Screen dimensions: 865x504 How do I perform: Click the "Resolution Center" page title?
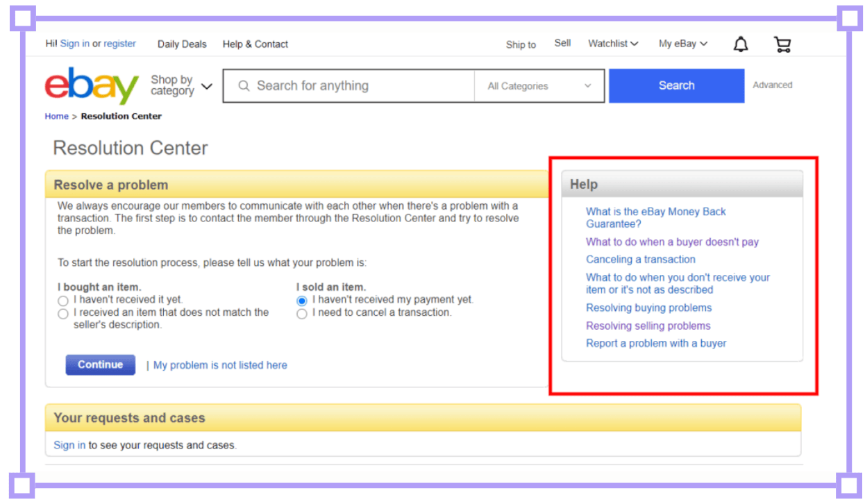click(131, 148)
